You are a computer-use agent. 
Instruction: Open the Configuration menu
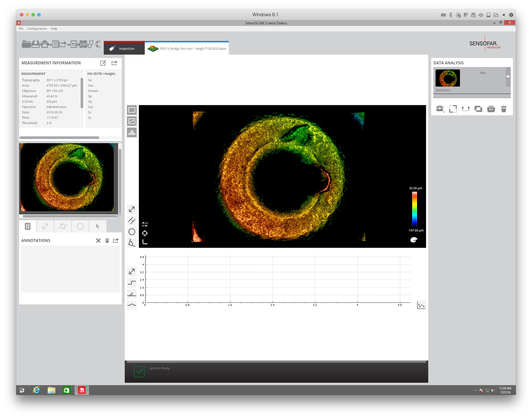tap(37, 29)
